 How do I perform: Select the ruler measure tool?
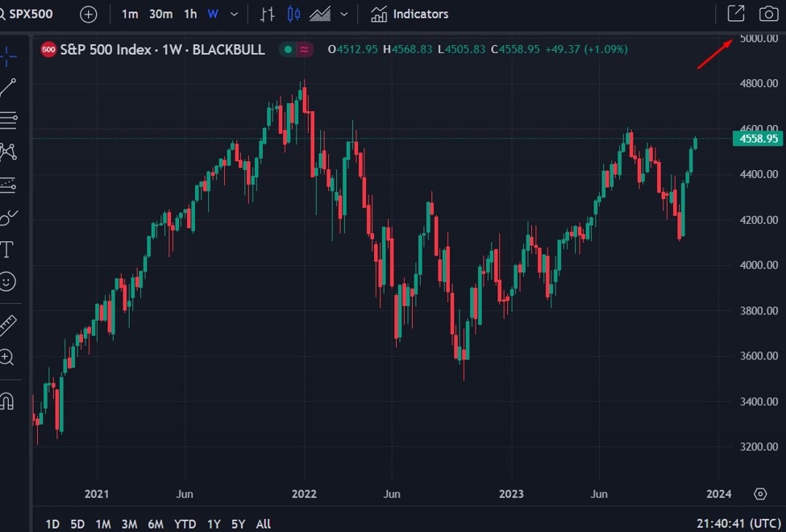pyautogui.click(x=7, y=325)
